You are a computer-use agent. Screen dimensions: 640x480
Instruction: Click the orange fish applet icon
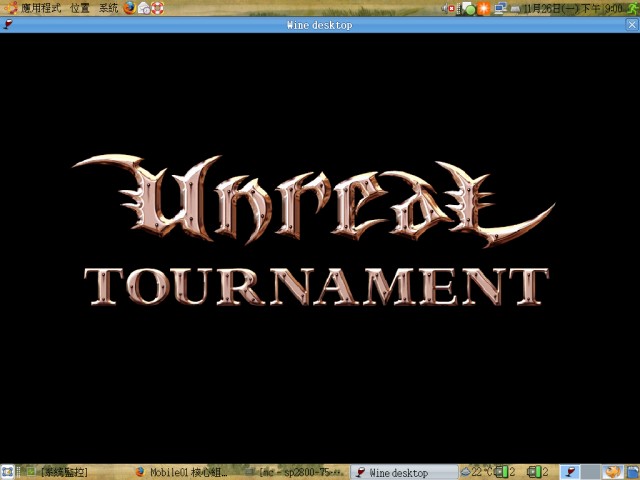(x=613, y=472)
